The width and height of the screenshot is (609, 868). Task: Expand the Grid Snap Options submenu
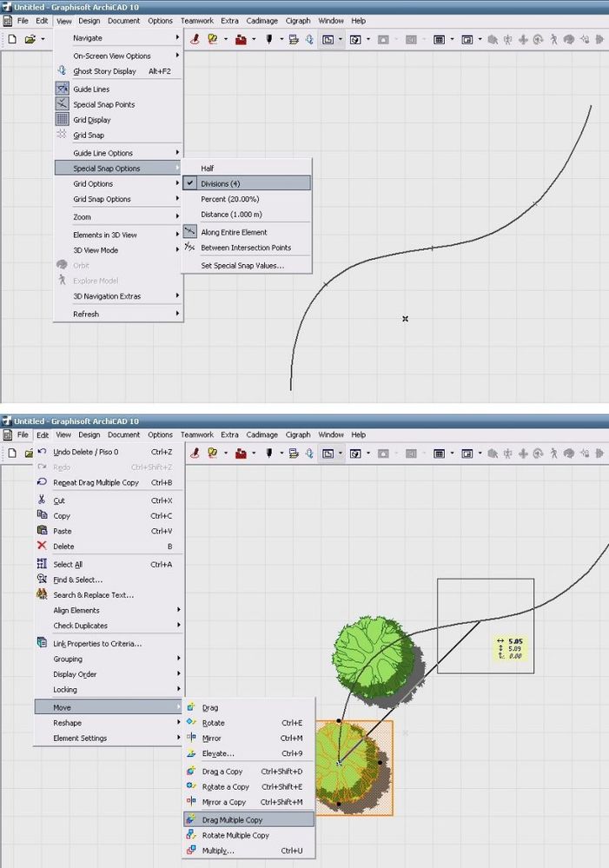point(118,199)
